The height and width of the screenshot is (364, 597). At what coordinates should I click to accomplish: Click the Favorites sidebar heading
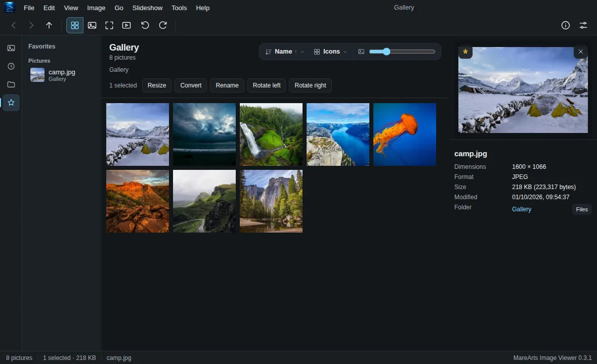pos(42,47)
